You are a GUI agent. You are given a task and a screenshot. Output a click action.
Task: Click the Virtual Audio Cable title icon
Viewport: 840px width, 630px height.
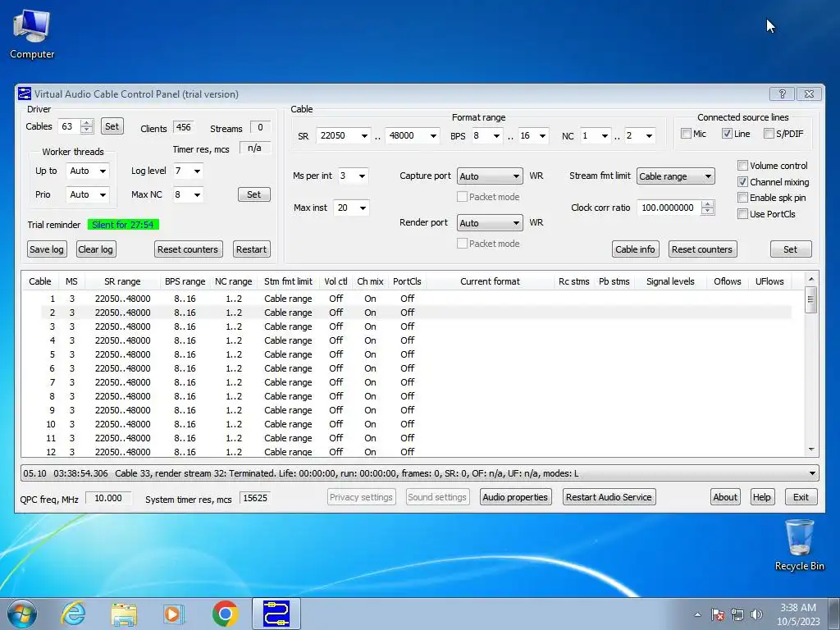coord(25,94)
